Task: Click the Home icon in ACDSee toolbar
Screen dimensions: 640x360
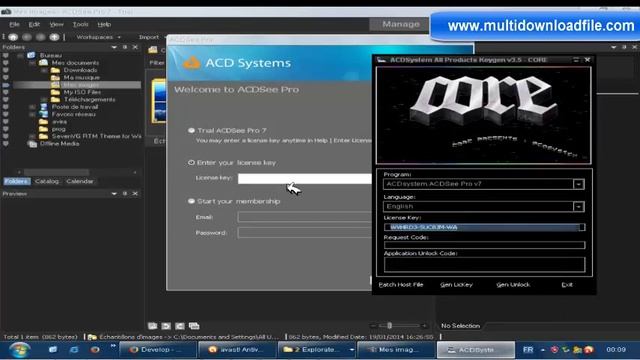Action: click(13, 37)
